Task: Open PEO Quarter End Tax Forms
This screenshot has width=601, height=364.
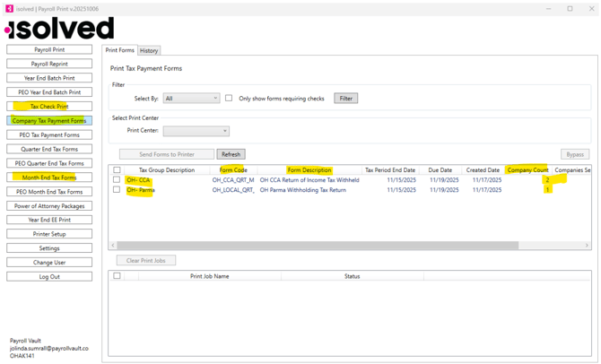Action: 49,163
